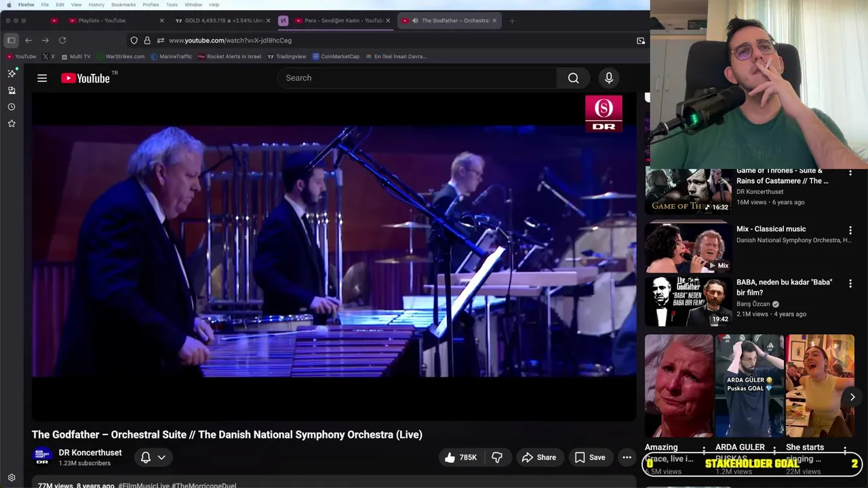Close the Godfather - Orchestral tab
Image resolution: width=868 pixels, height=488 pixels.
[494, 20]
